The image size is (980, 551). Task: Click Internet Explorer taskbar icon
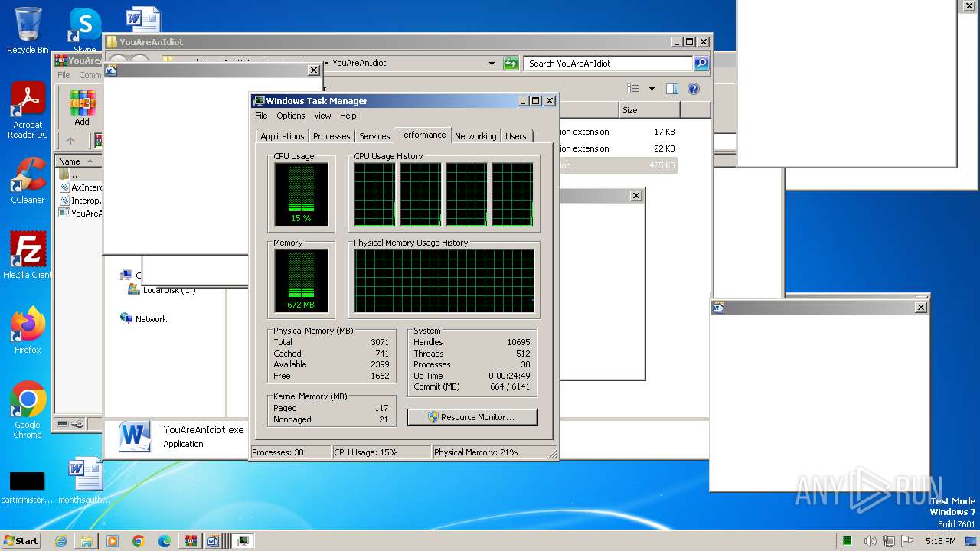[60, 541]
